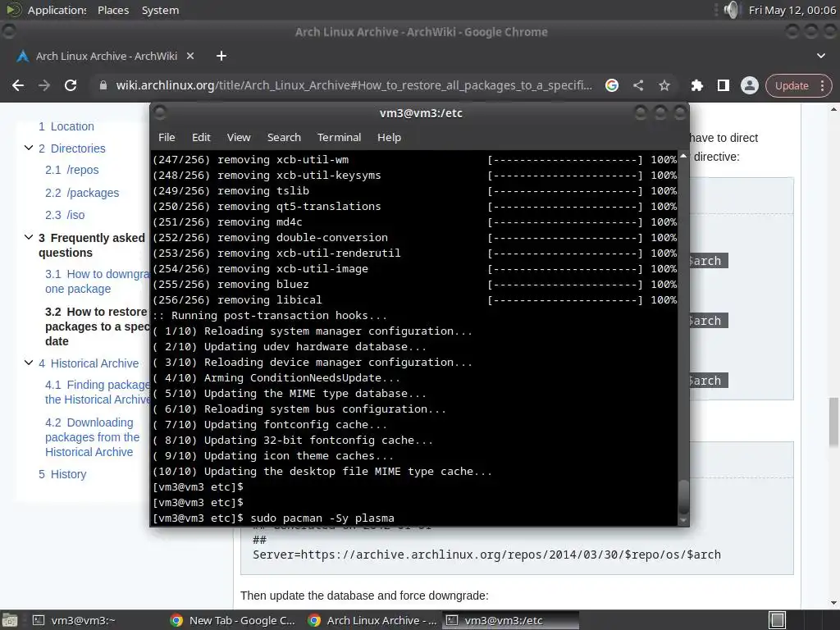Click terminal window menu button on titlebar

[x=160, y=112]
